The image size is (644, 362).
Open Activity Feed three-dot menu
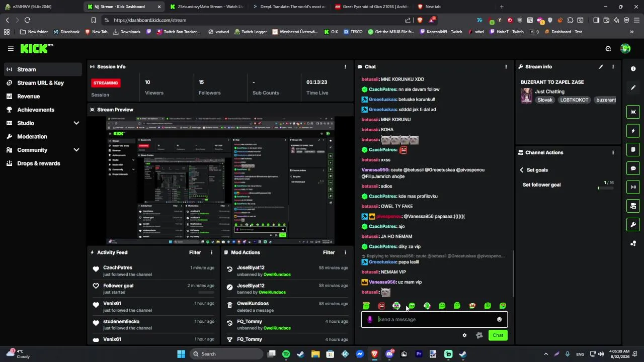[x=211, y=252]
